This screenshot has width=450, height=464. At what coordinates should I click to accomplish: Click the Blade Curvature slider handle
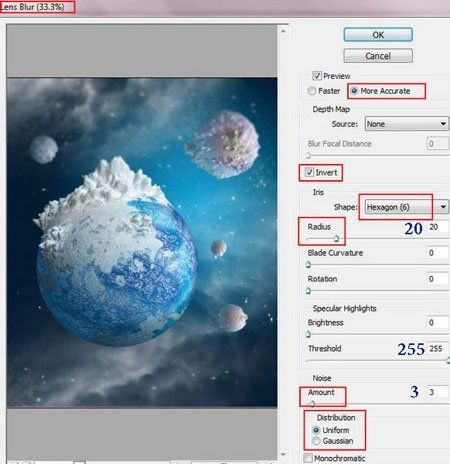(x=308, y=265)
